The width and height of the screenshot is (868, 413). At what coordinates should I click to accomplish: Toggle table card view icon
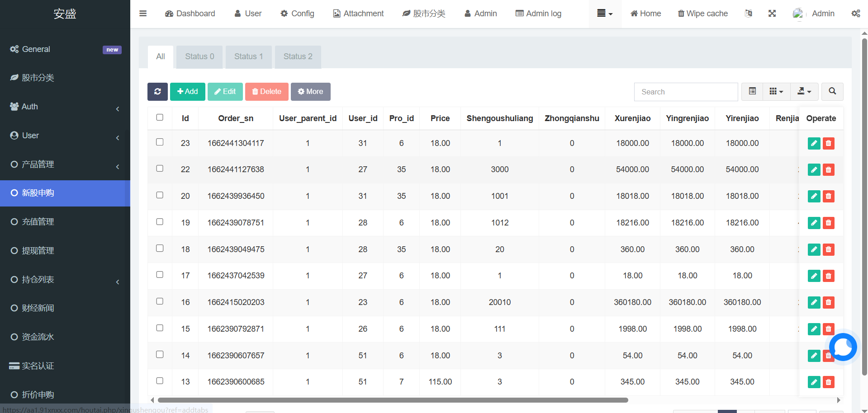[752, 92]
